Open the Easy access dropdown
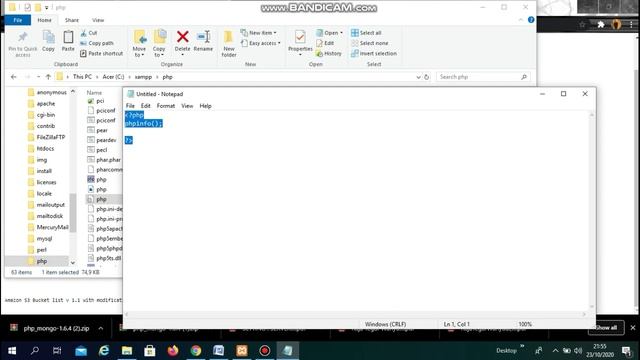This screenshot has height=360, width=640. (261, 43)
